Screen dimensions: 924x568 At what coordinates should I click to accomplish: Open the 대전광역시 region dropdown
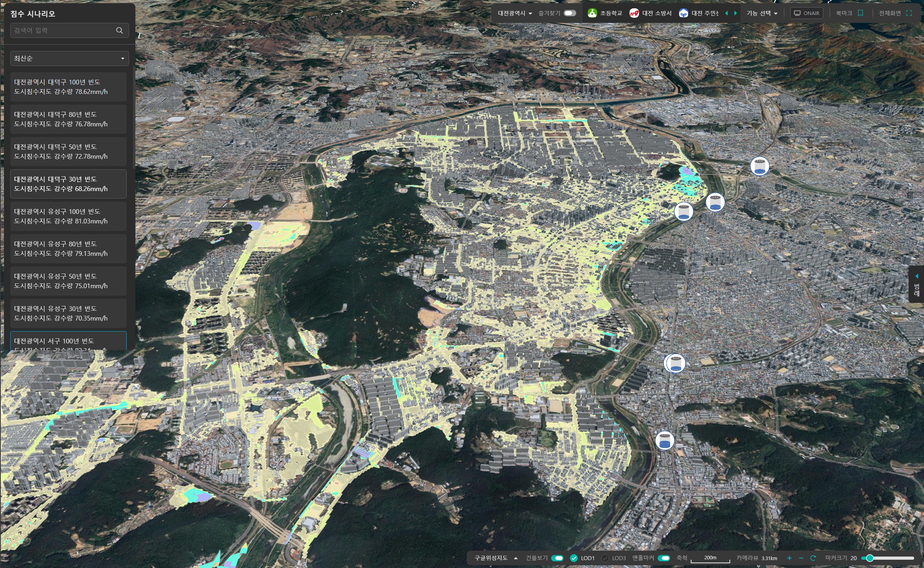click(x=515, y=13)
